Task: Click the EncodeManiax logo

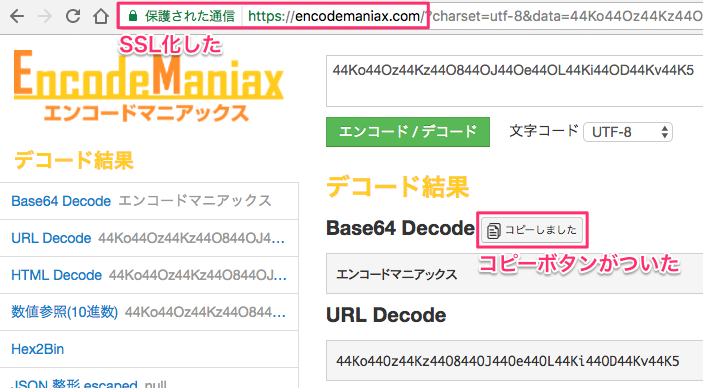Action: [x=148, y=85]
